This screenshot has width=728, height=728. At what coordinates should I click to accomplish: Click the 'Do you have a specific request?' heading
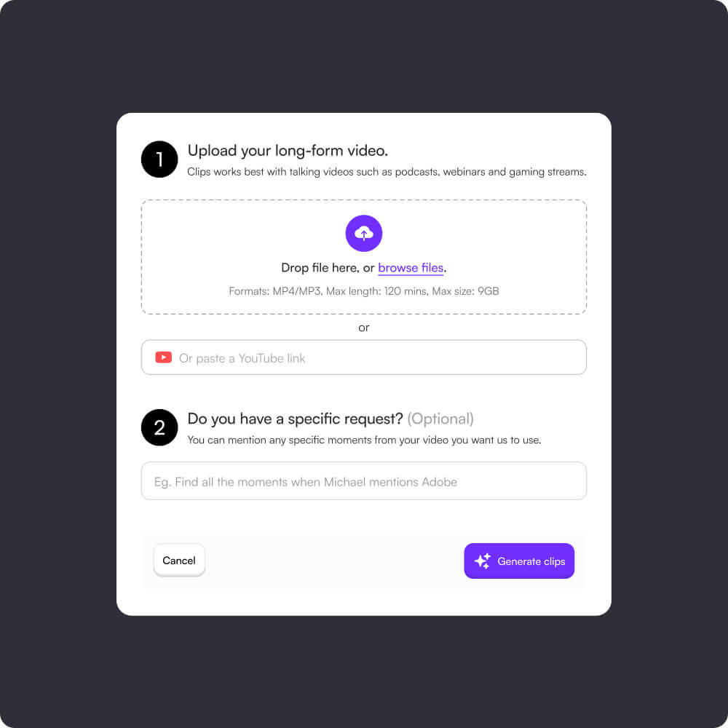296,419
